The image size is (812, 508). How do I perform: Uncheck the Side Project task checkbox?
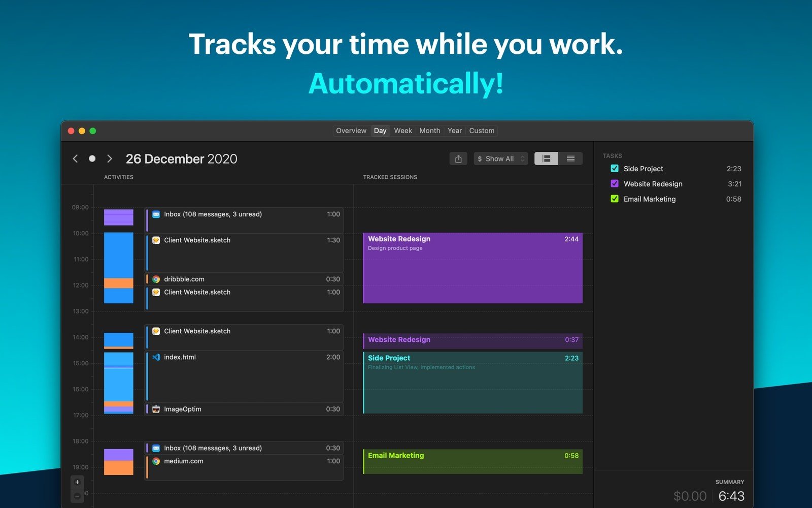point(615,169)
